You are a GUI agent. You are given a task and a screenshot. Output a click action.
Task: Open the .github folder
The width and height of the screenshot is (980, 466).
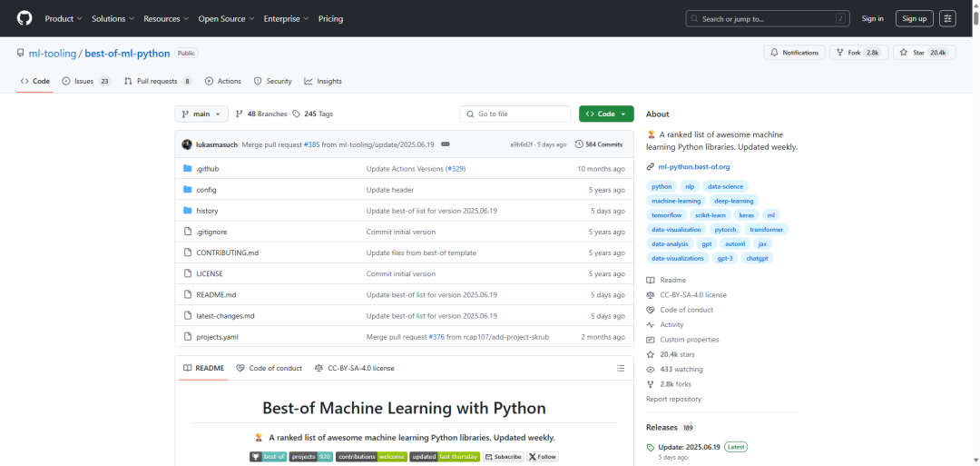click(208, 169)
